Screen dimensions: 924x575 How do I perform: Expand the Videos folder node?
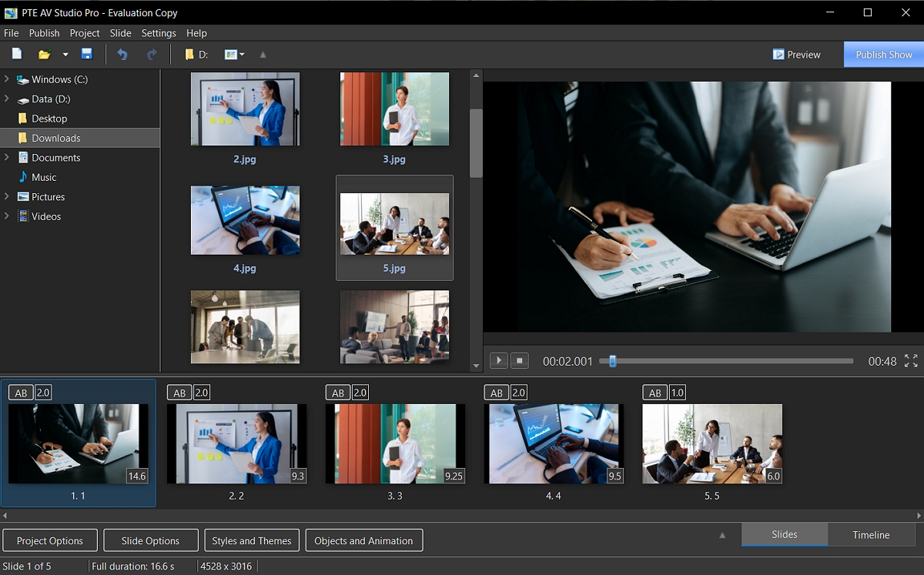(7, 216)
